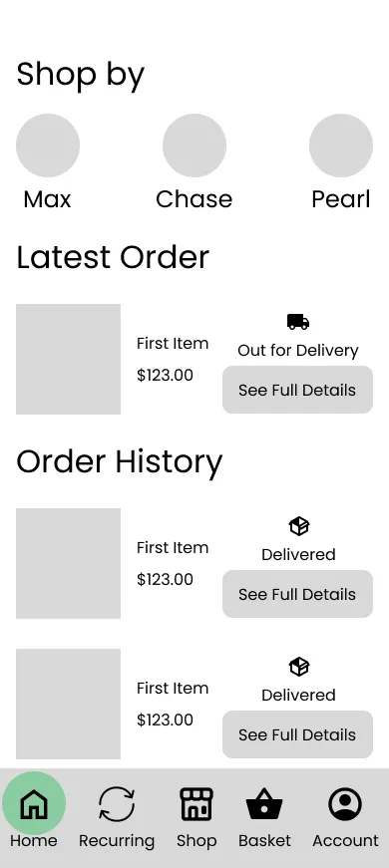Image resolution: width=389 pixels, height=868 pixels.
Task: Choose the Pearl circle avatar
Action: point(341,145)
